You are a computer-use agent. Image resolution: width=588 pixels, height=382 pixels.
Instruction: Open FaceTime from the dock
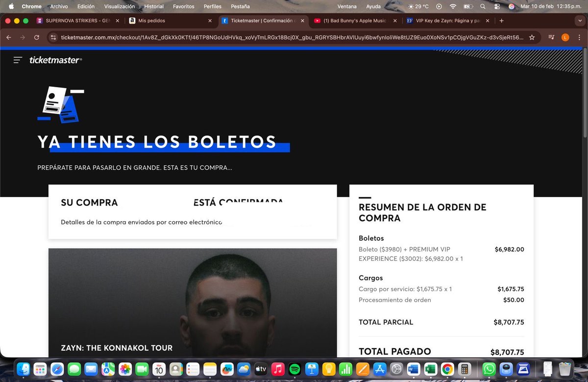pos(142,369)
